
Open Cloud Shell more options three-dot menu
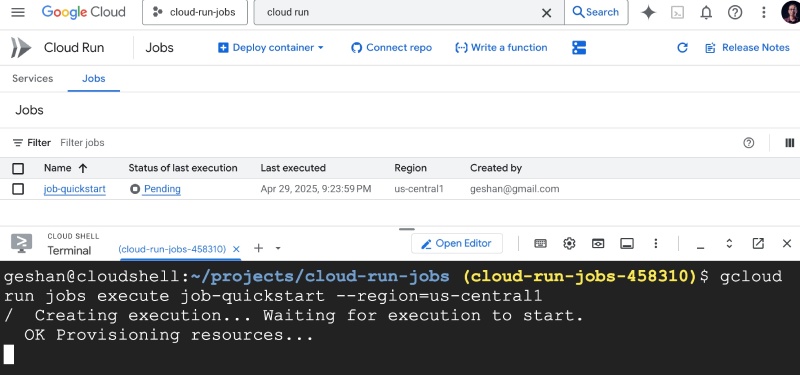click(656, 244)
